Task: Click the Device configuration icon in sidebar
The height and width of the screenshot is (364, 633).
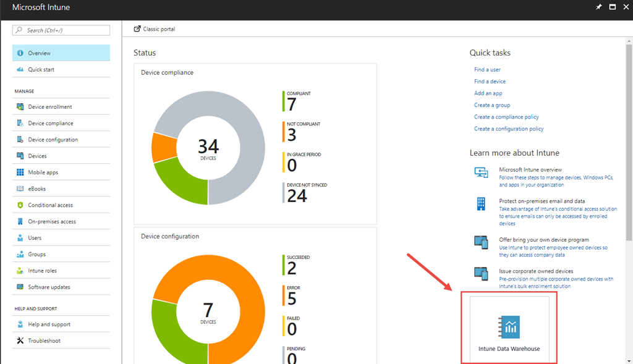Action: 20,139
